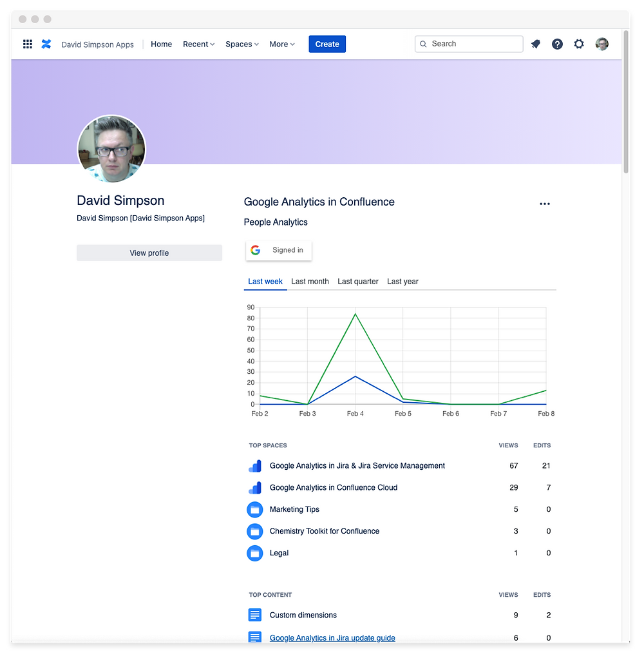Screen dimensions: 644x658
Task: Click the Jira update guide page icon
Action: click(255, 637)
